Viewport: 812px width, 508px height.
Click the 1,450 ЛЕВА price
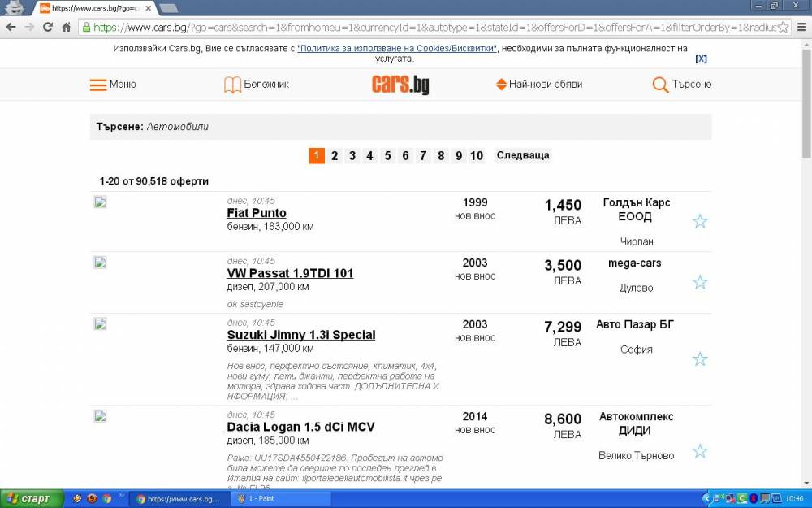pyautogui.click(x=563, y=211)
